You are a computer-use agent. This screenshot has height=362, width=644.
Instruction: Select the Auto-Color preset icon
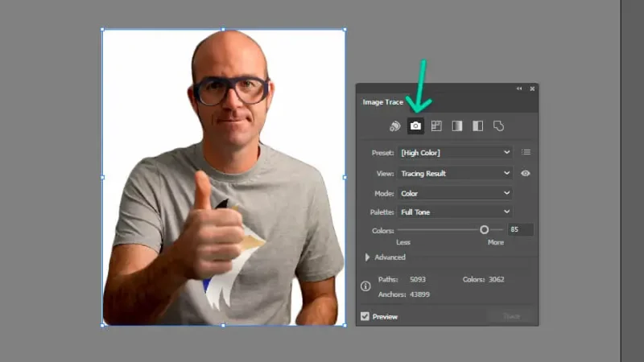tap(394, 126)
